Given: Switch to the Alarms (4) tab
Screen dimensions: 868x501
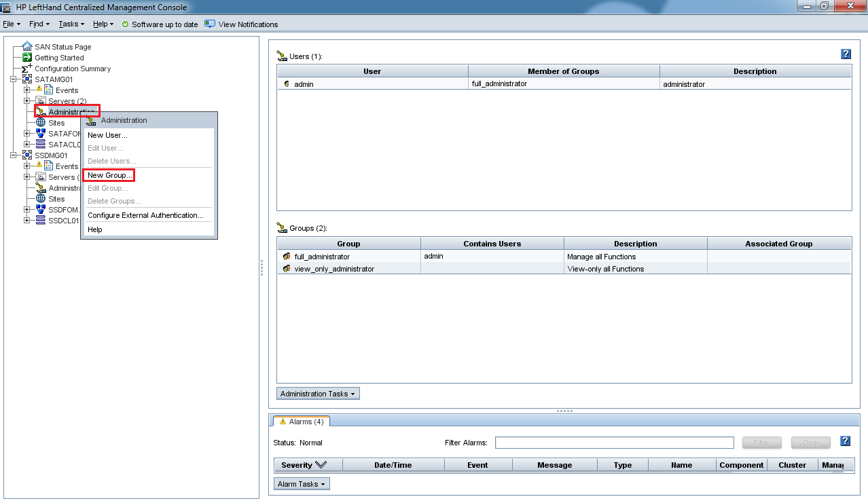Looking at the screenshot, I should point(302,422).
